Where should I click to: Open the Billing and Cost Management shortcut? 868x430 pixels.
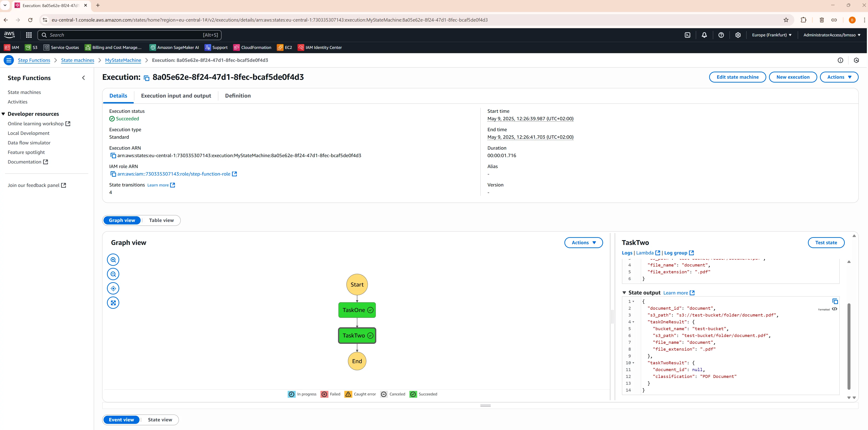point(113,48)
